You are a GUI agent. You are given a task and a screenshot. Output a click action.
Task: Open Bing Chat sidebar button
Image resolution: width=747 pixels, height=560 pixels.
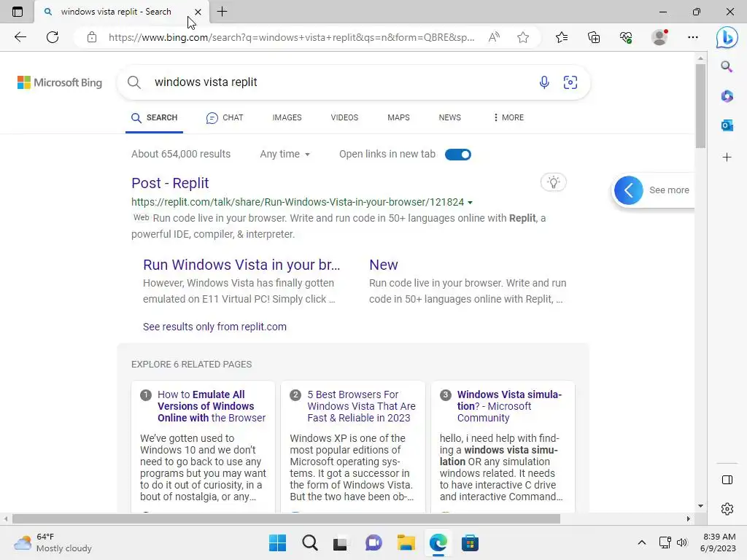click(x=727, y=37)
